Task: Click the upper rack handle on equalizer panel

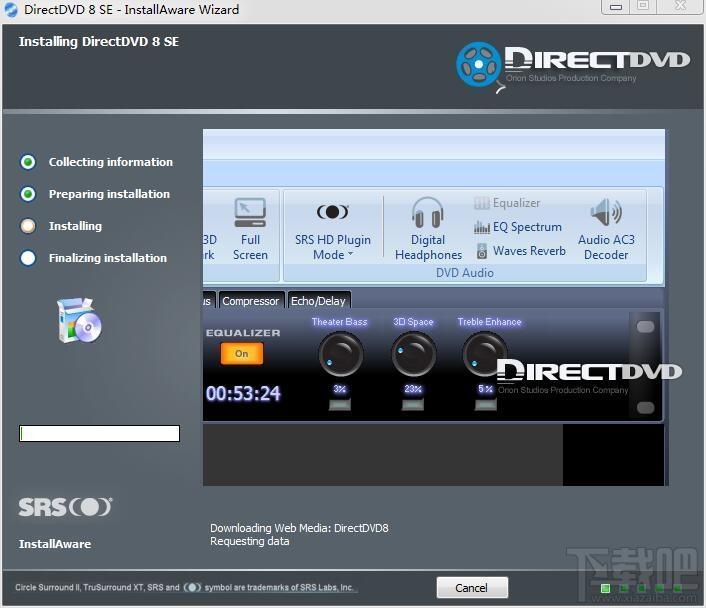Action: point(646,327)
